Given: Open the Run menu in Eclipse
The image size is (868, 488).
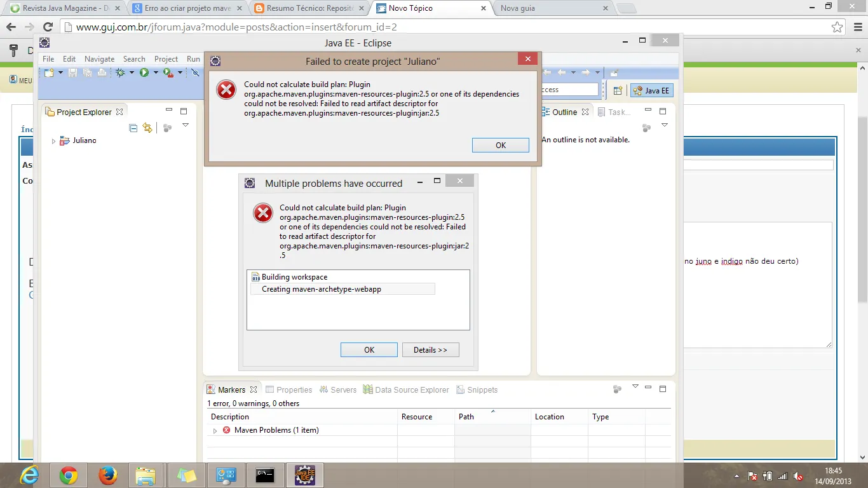Looking at the screenshot, I should click(193, 59).
